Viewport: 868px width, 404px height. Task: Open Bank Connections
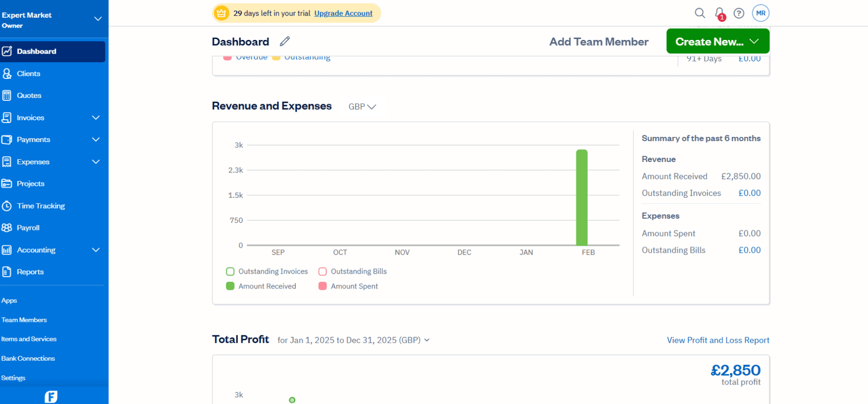tap(28, 358)
